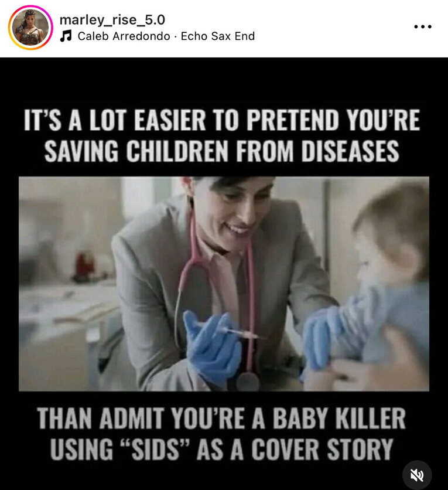Open the three-dot more options menu
Image resolution: width=448 pixels, height=490 pixels.
(x=423, y=26)
